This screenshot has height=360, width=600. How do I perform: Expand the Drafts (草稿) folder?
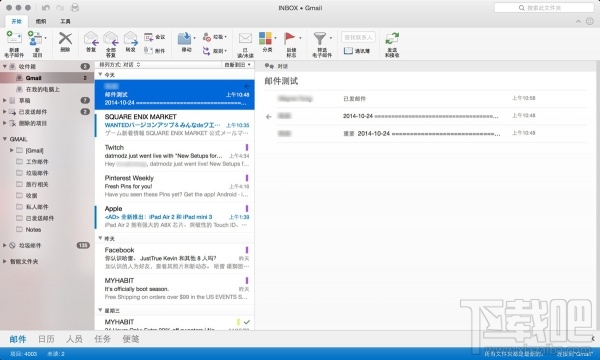(5, 100)
